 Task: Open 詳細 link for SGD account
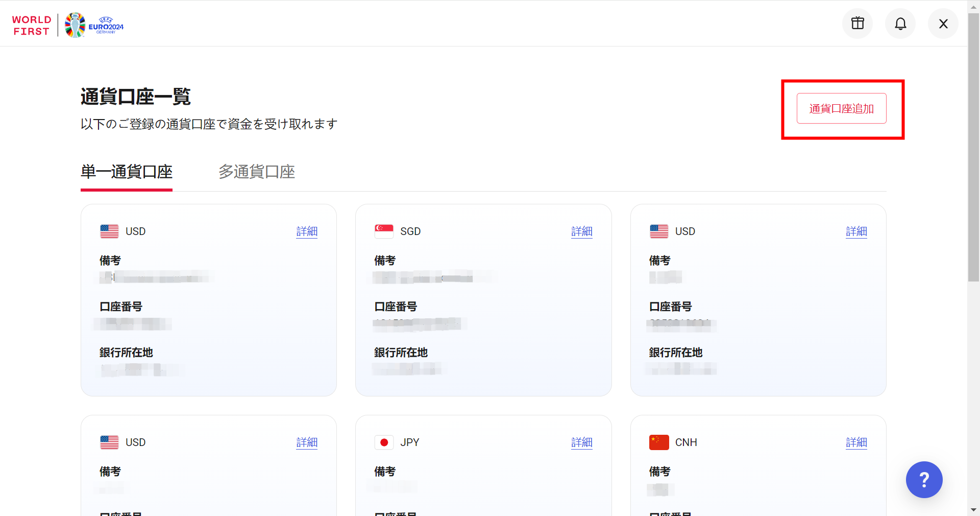tap(581, 231)
